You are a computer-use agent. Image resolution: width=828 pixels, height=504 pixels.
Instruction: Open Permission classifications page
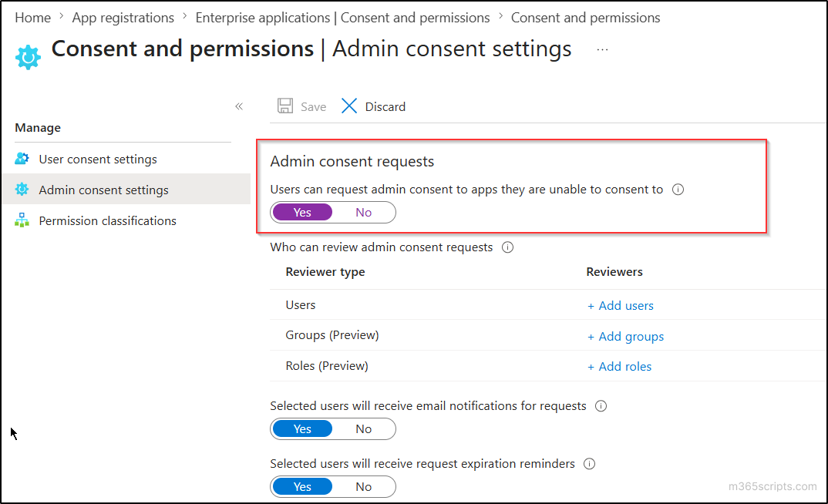click(107, 220)
